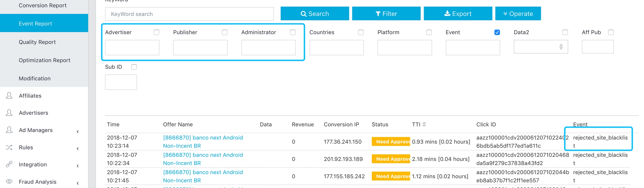Focus the KeyWord search input field
Viewport: 644px width, 188px height.
point(189,14)
